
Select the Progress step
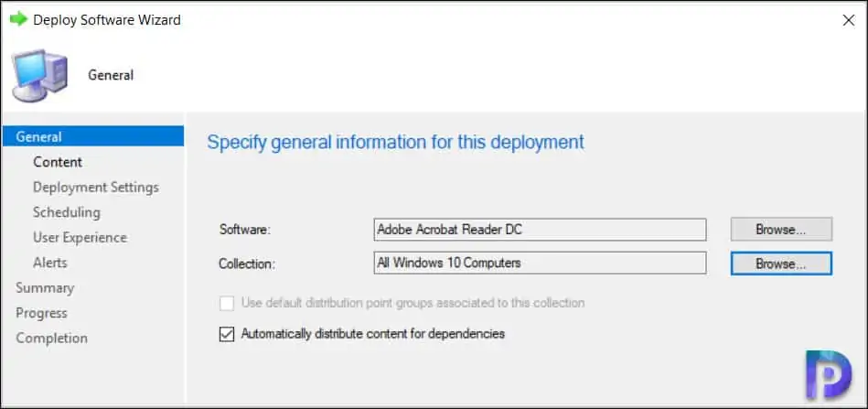pyautogui.click(x=41, y=313)
